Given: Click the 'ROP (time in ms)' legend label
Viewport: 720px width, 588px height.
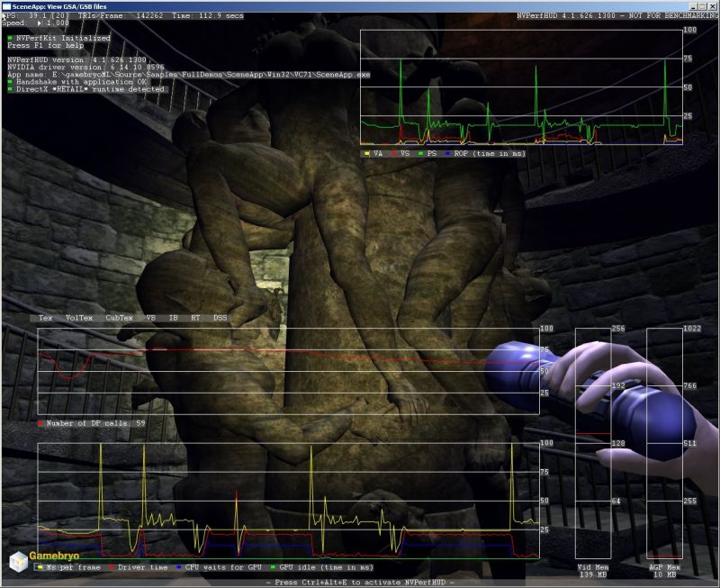Looking at the screenshot, I should (490, 153).
